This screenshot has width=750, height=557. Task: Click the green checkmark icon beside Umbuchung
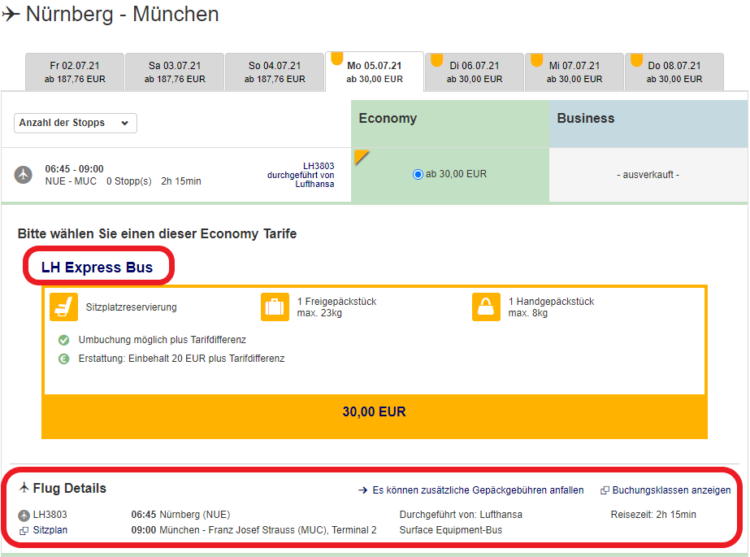(x=64, y=340)
